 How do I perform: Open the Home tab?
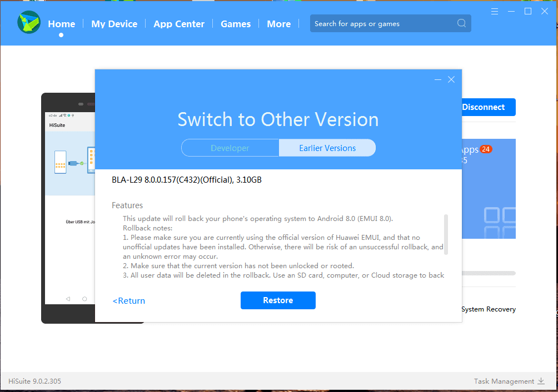pyautogui.click(x=62, y=24)
